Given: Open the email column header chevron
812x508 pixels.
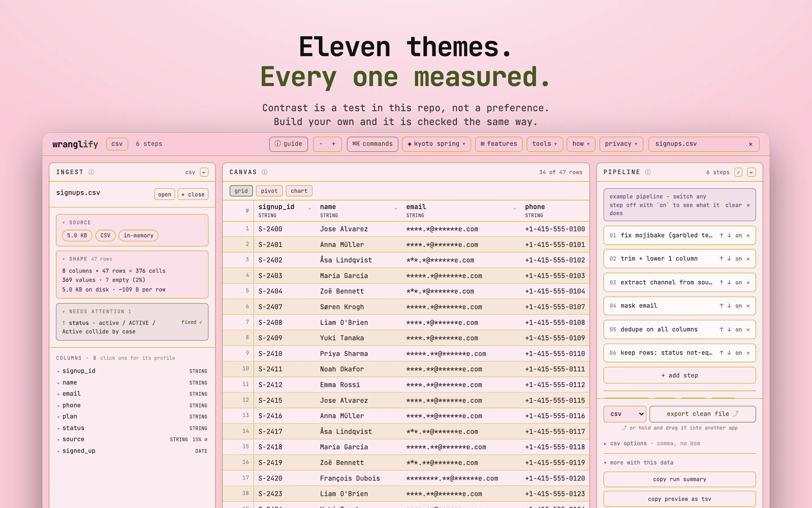Looking at the screenshot, I should pos(514,209).
